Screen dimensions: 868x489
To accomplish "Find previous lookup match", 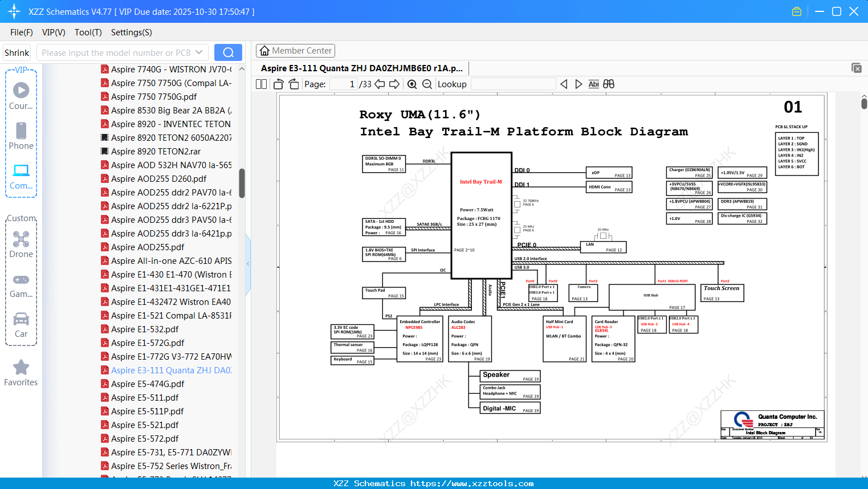I will [x=564, y=84].
